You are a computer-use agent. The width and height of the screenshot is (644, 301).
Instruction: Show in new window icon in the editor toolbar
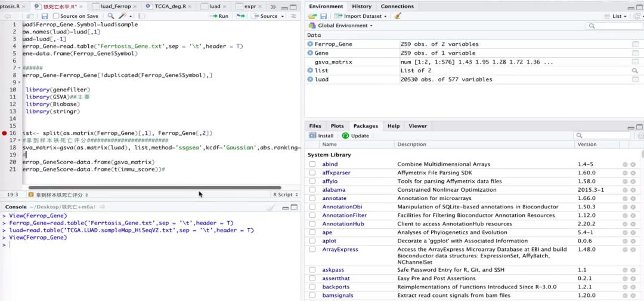tap(29, 16)
